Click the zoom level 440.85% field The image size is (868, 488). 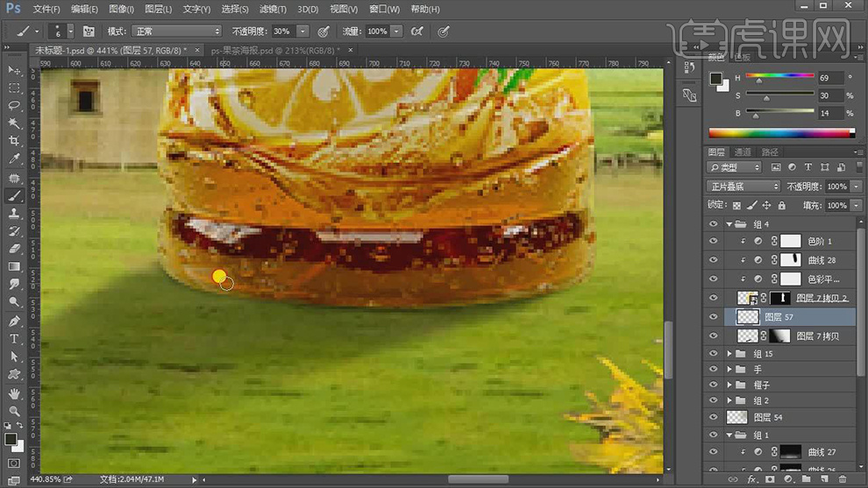(x=46, y=479)
